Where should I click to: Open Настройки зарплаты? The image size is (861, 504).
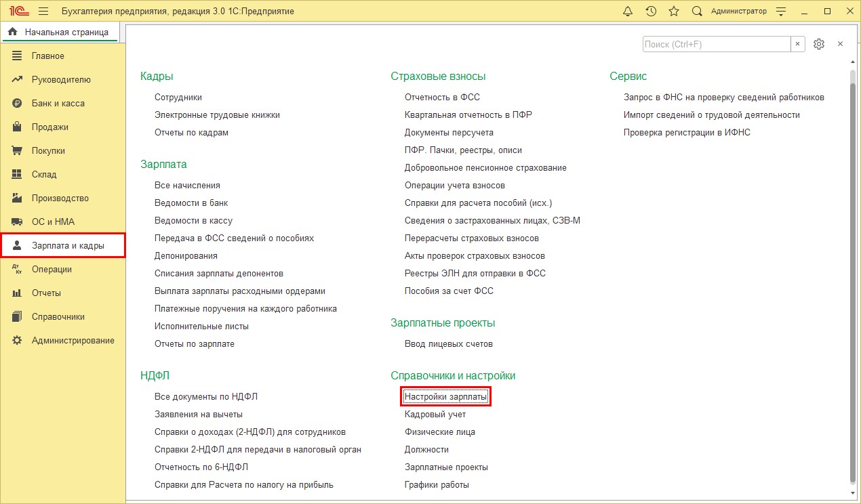click(x=445, y=397)
